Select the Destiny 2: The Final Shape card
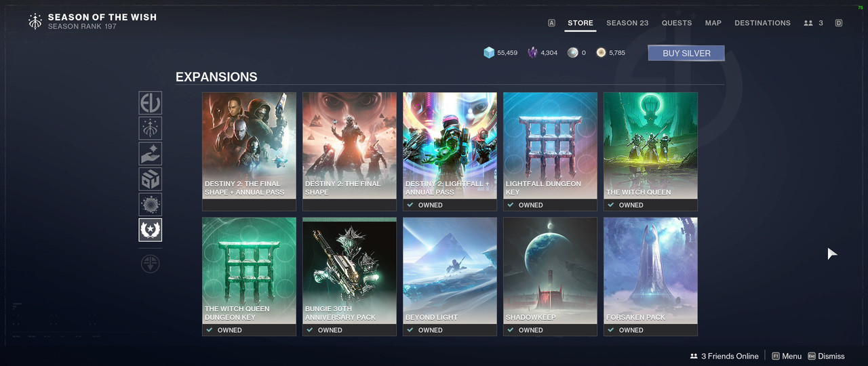Viewport: 868px width, 366px height. 349,151
